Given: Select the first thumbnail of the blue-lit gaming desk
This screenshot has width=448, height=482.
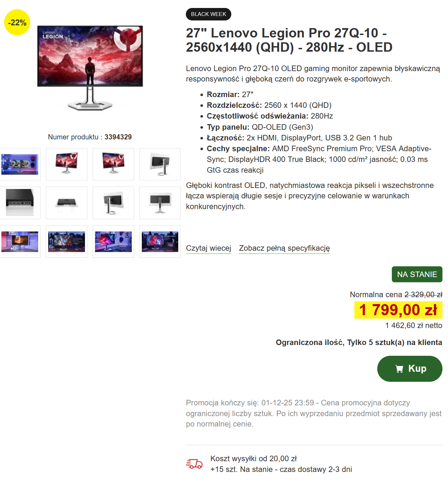Looking at the screenshot, I should 20,164.
